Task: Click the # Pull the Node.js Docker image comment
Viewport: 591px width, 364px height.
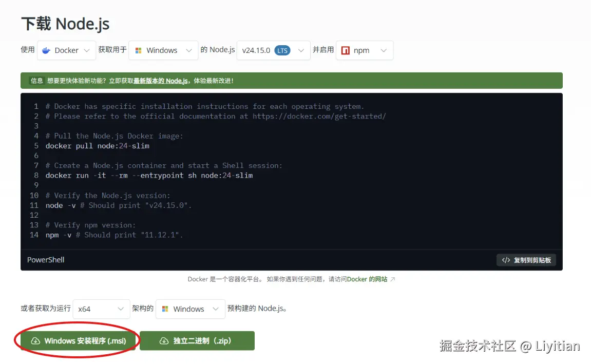Action: pos(114,136)
